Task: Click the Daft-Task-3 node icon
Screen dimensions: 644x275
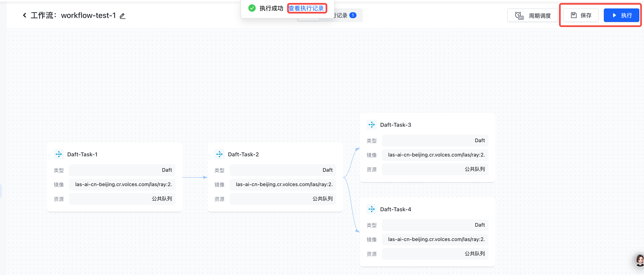Action: pos(371,125)
